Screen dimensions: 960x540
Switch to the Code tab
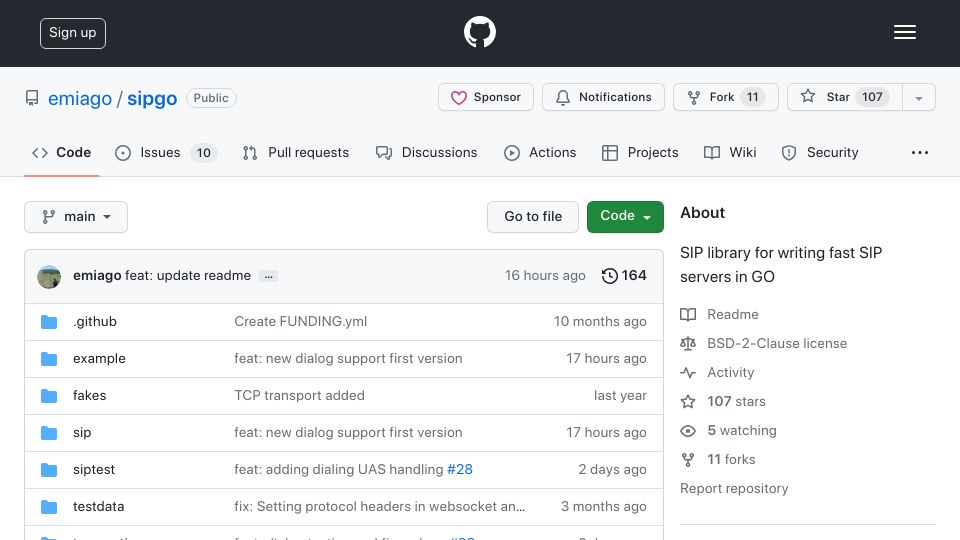(61, 152)
